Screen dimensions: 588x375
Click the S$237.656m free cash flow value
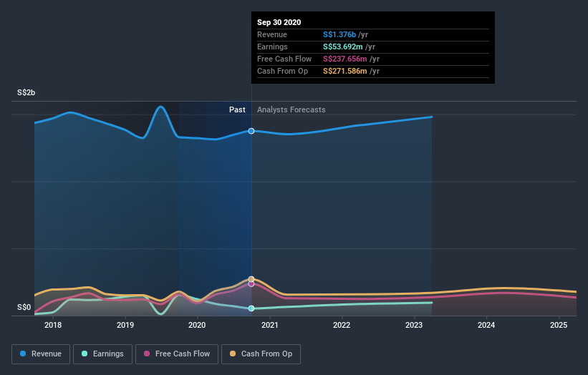click(345, 59)
